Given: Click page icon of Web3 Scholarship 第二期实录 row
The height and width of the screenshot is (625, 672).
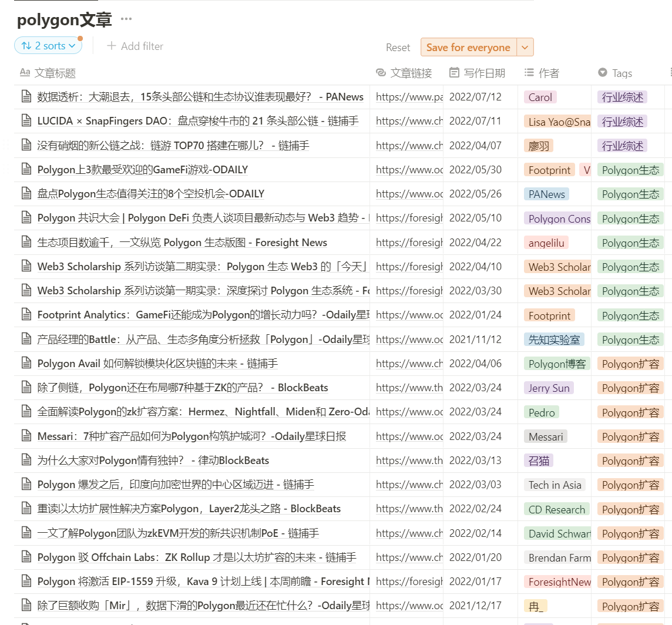Looking at the screenshot, I should coord(26,266).
